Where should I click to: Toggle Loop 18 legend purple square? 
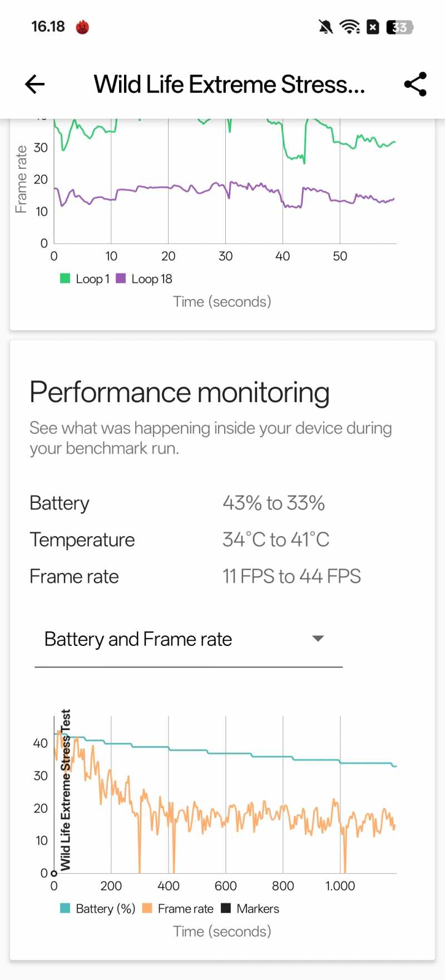pyautogui.click(x=121, y=278)
